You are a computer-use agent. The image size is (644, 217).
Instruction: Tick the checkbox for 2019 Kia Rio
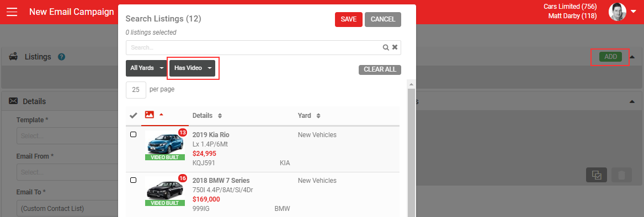[133, 134]
